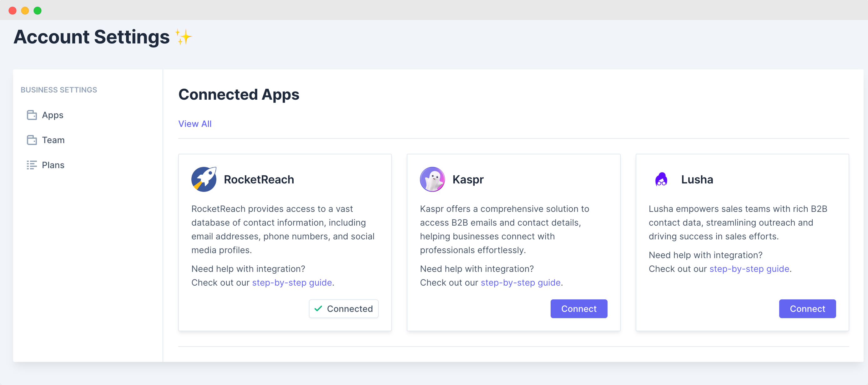
Task: Click the Connected Apps heading
Action: tap(239, 95)
